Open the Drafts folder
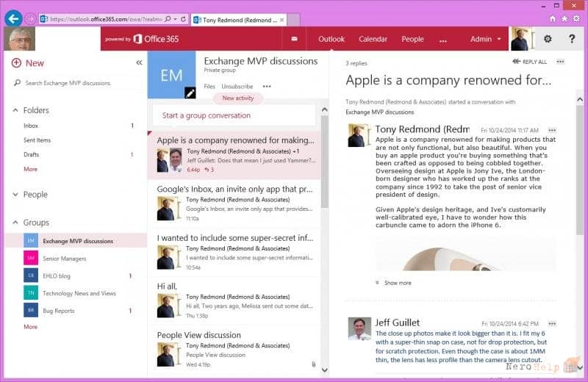588x382 pixels. coord(31,154)
